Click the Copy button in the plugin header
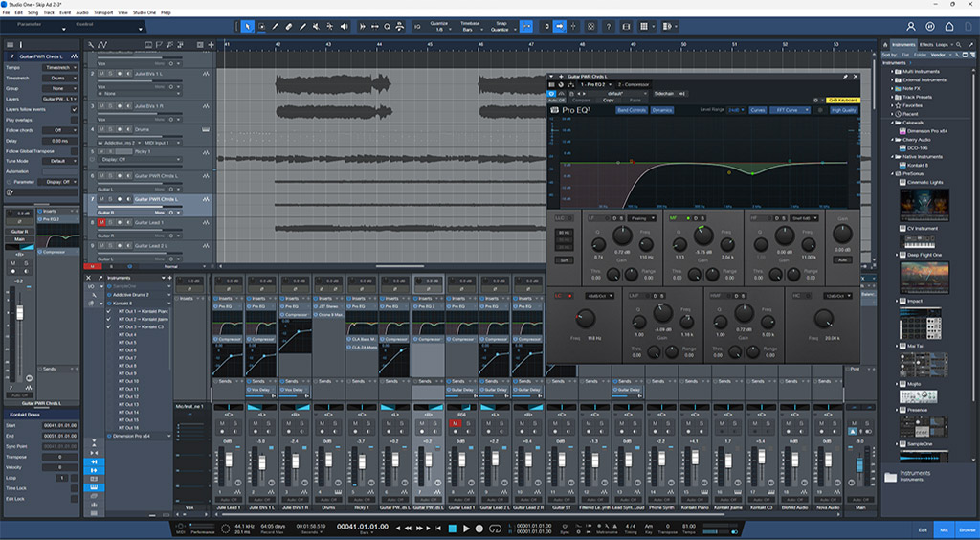Image resolution: width=980 pixels, height=540 pixels. click(x=608, y=100)
